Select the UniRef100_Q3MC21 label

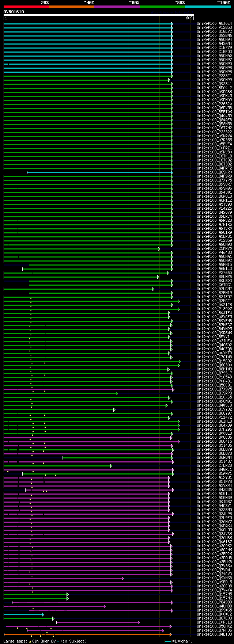pyautogui.click(x=214, y=301)
